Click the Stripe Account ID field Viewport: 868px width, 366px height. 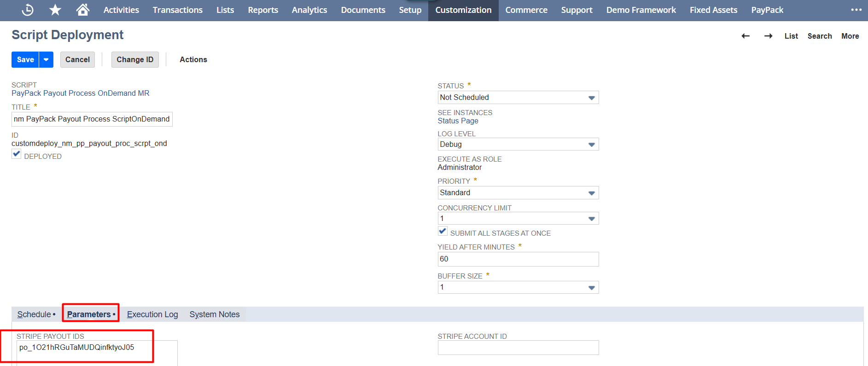point(518,348)
